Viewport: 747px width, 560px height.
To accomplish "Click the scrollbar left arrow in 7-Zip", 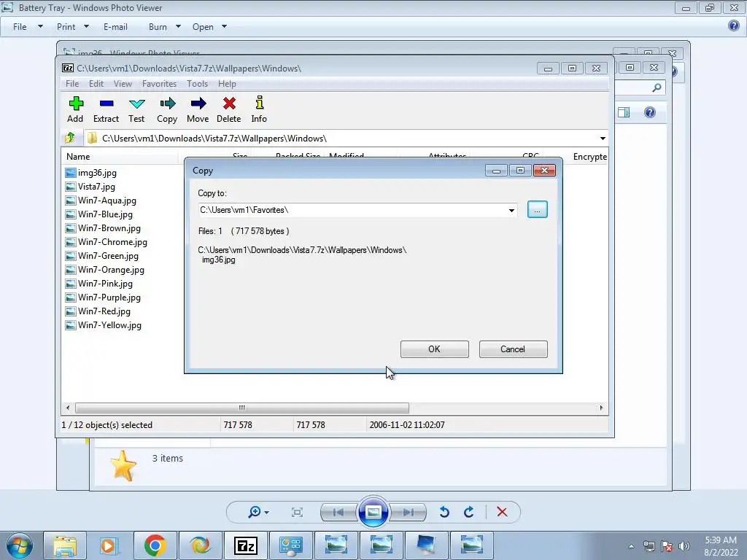I will (x=68, y=408).
